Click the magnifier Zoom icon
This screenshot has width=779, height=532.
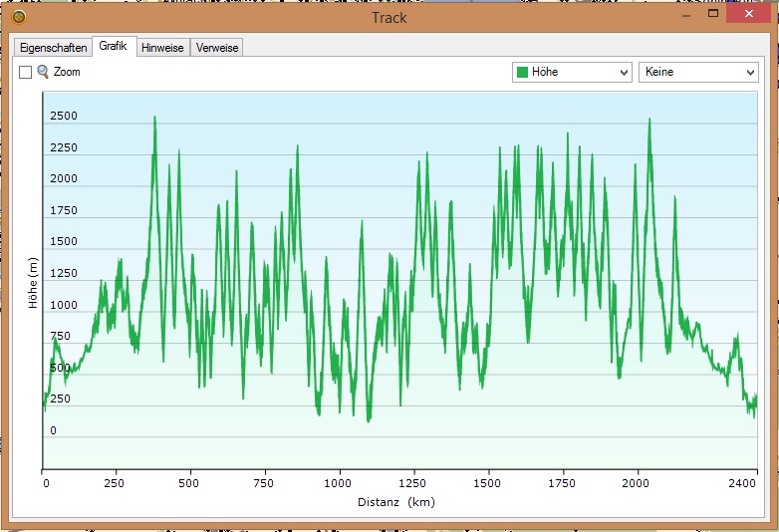(x=43, y=72)
